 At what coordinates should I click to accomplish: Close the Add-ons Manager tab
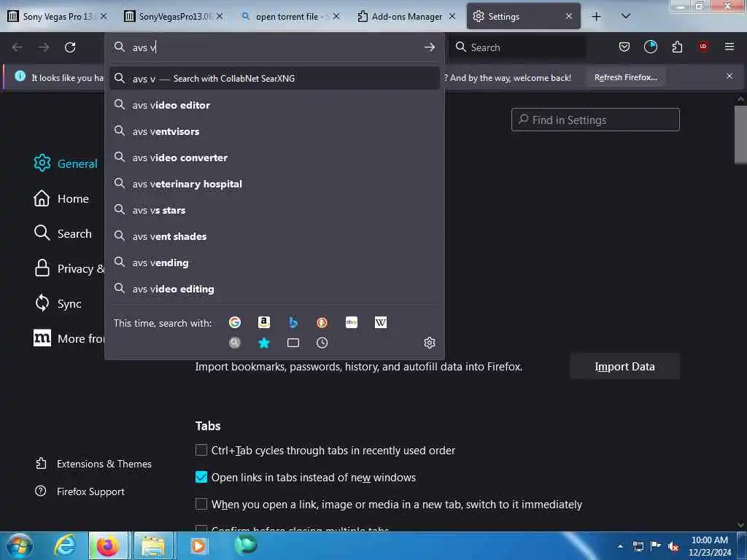452,16
